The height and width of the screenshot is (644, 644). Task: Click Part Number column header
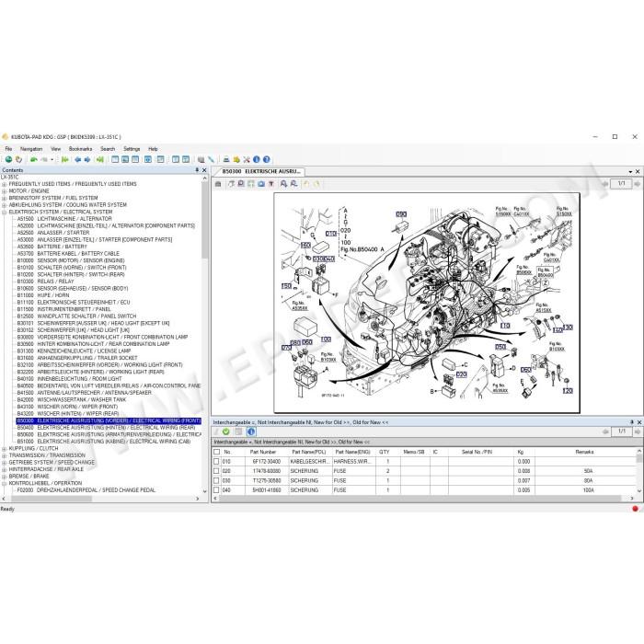pos(263,452)
